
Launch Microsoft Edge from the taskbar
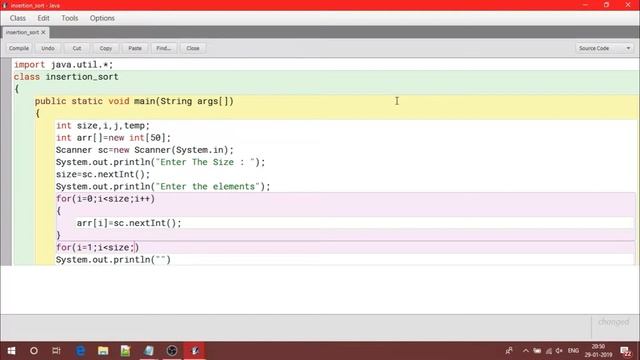pyautogui.click(x=80, y=351)
